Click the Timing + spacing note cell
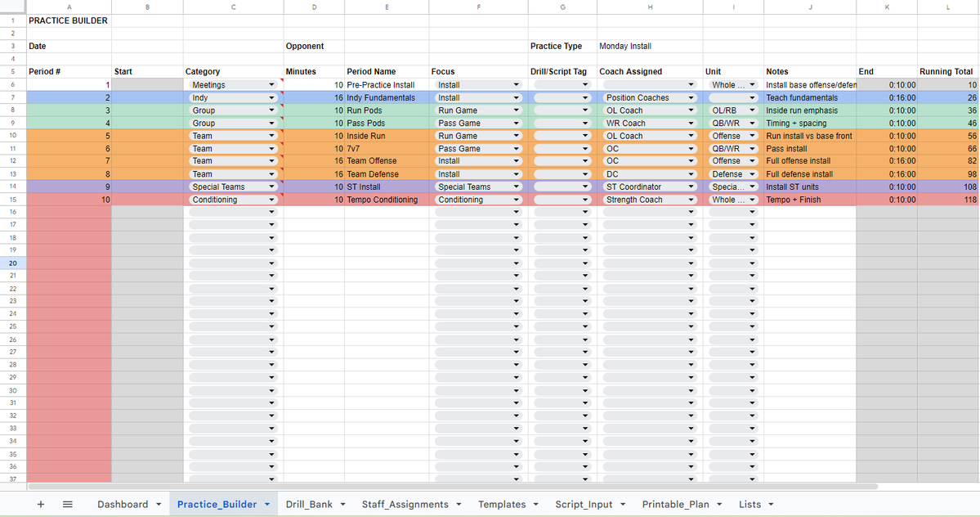Viewport: 980px width, 517px height. [810, 124]
